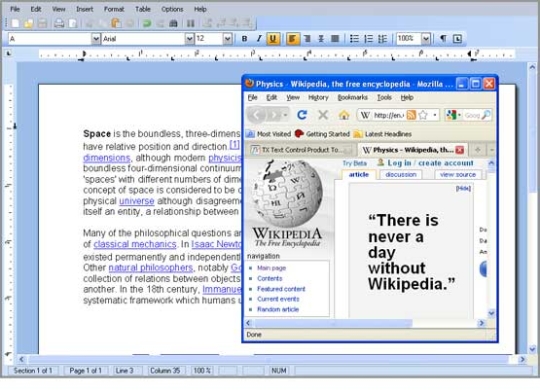Open the 100% zoom dropdown
The width and height of the screenshot is (540, 392).
(426, 39)
